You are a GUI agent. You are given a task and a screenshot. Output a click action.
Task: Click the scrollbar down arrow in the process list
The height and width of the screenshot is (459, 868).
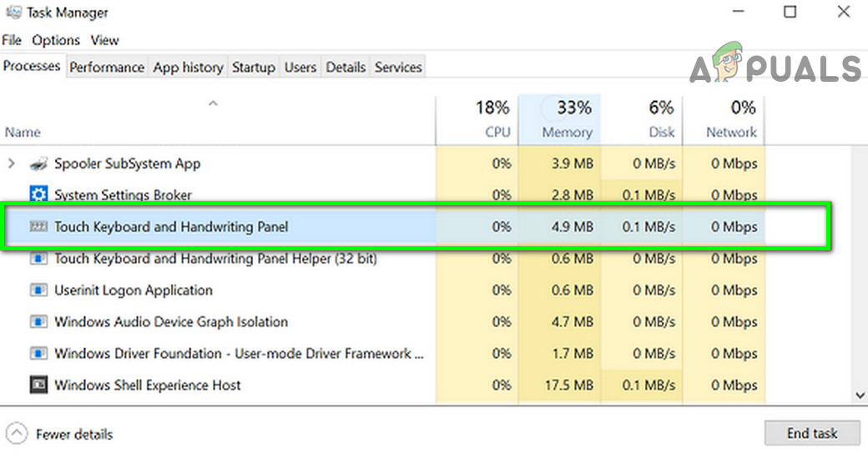(x=860, y=395)
